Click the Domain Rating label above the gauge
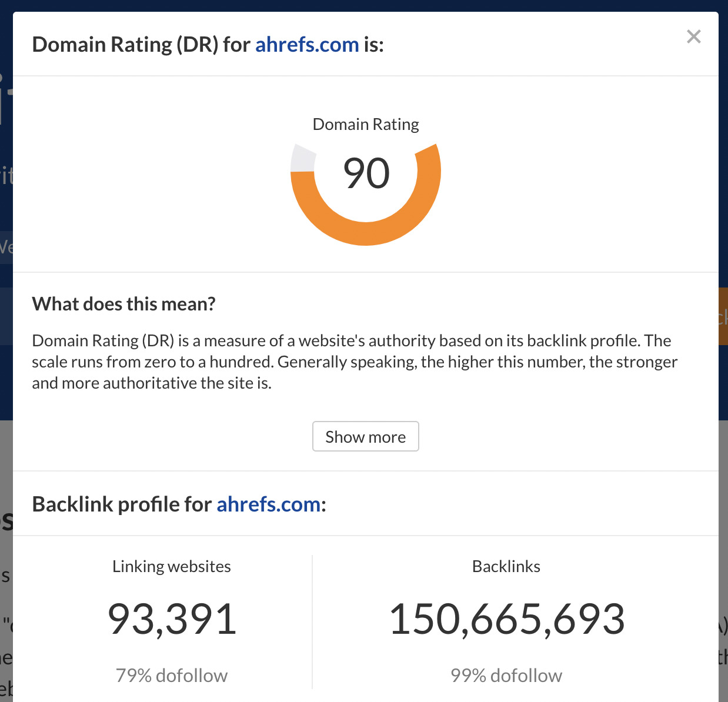This screenshot has width=728, height=702. click(x=365, y=124)
